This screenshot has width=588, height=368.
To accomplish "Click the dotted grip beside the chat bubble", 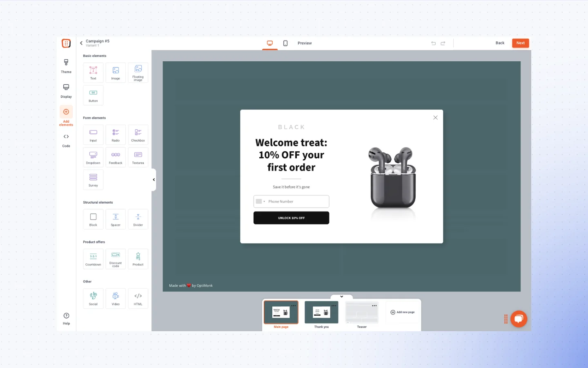I will (506, 319).
